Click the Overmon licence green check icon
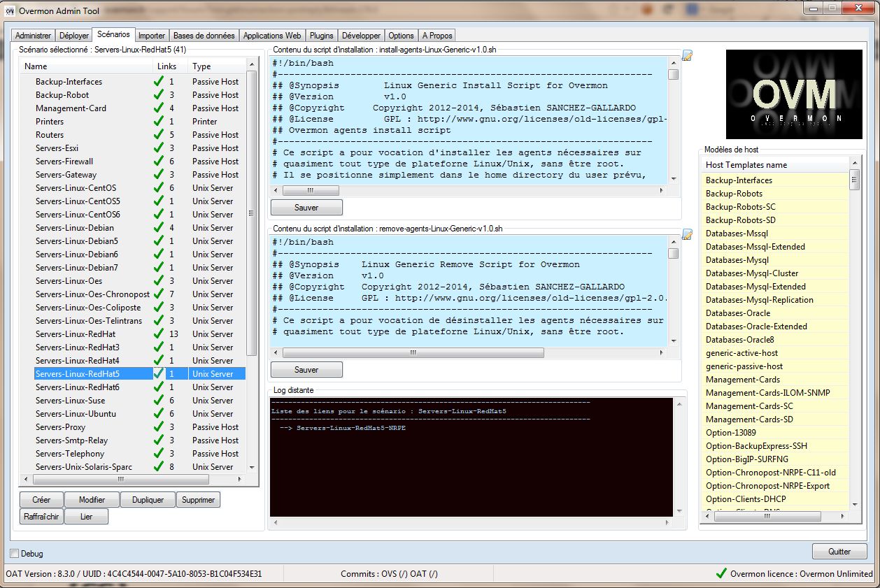This screenshot has height=588, width=880. (721, 573)
